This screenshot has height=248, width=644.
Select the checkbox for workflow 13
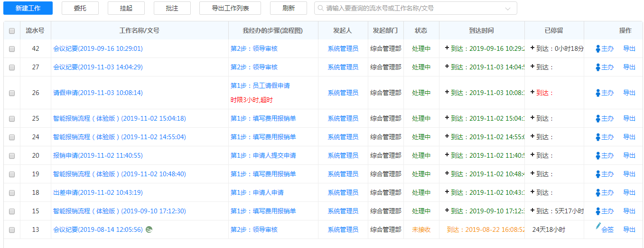(x=12, y=230)
